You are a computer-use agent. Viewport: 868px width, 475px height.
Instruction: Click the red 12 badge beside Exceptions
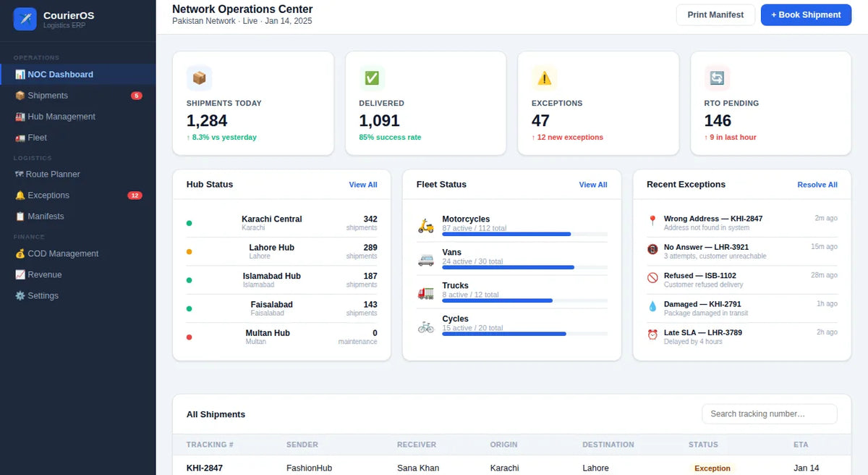tap(135, 196)
